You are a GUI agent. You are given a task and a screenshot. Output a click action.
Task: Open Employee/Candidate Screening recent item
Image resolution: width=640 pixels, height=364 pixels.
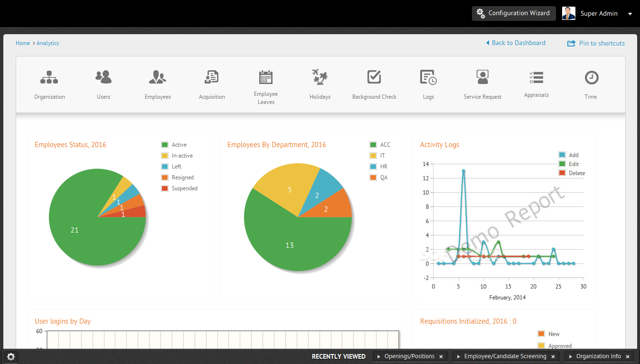click(x=505, y=356)
